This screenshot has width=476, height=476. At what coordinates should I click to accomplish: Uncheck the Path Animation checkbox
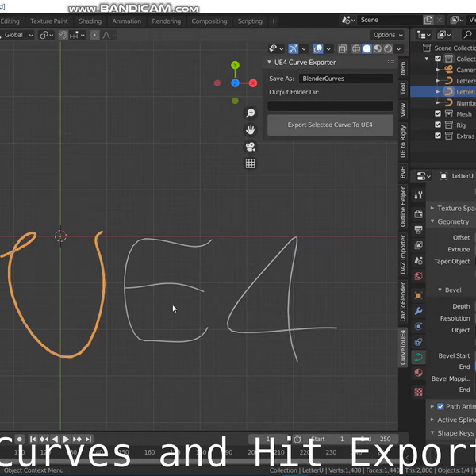[x=440, y=406]
